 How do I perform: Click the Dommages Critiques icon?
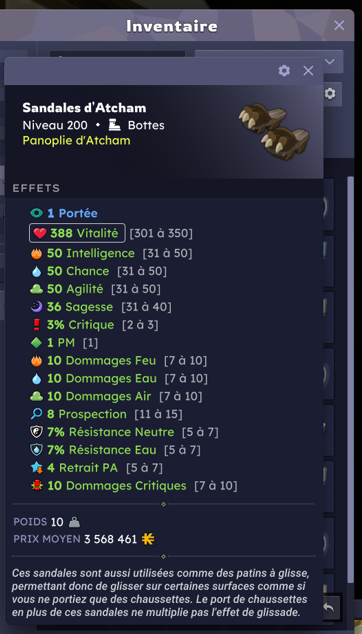[36, 486]
